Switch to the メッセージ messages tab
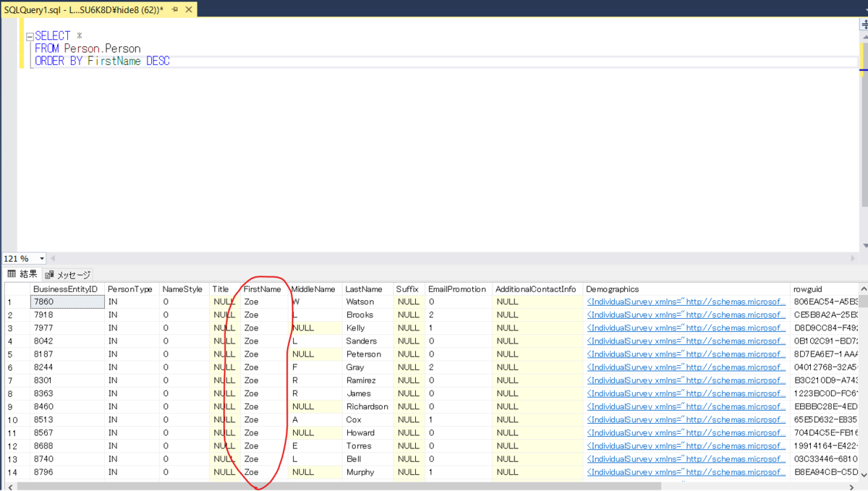The height and width of the screenshot is (491, 868). (x=69, y=275)
